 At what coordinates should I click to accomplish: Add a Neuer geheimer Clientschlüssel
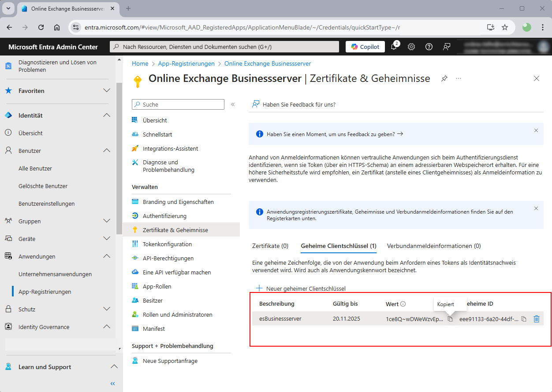(301, 288)
